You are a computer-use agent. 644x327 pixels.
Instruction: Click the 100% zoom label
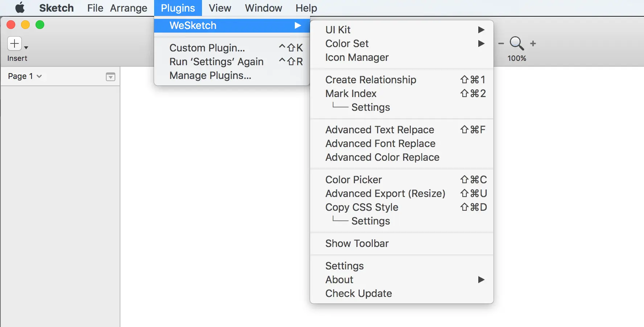(516, 58)
